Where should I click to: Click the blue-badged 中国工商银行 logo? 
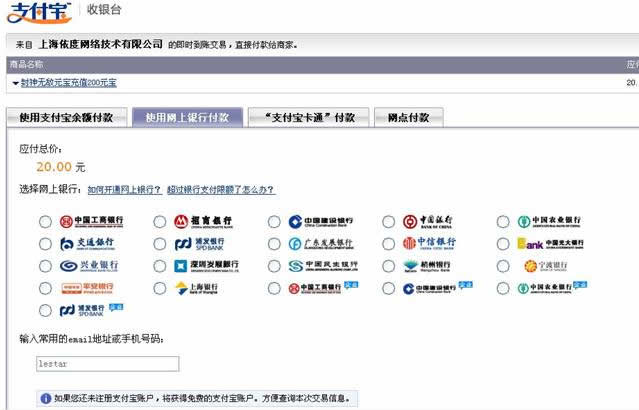323,287
